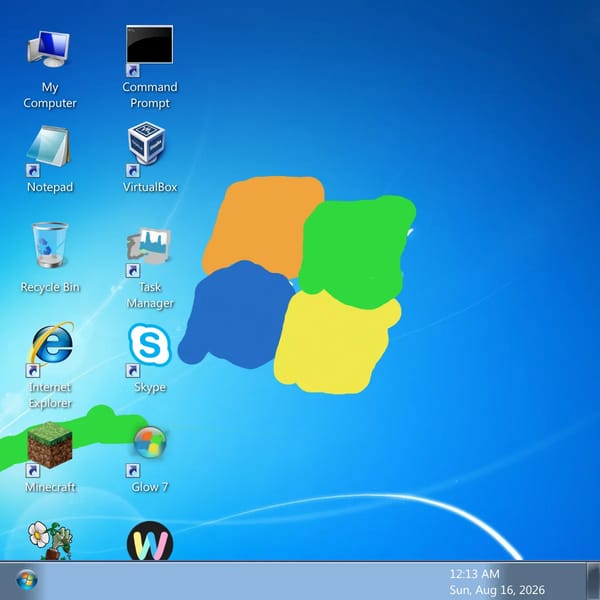Click the Skype label text
This screenshot has width=600, height=600.
tap(150, 387)
